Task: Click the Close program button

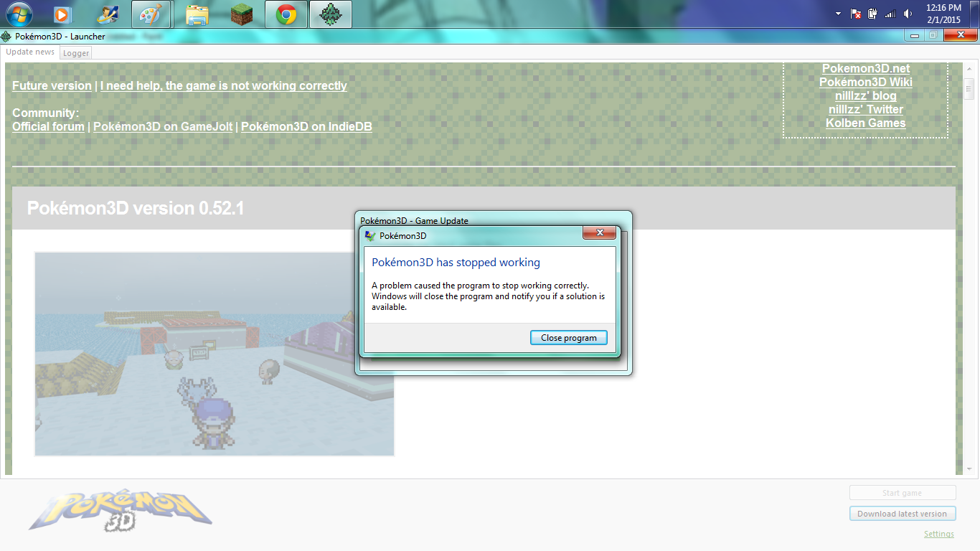Action: [569, 338]
